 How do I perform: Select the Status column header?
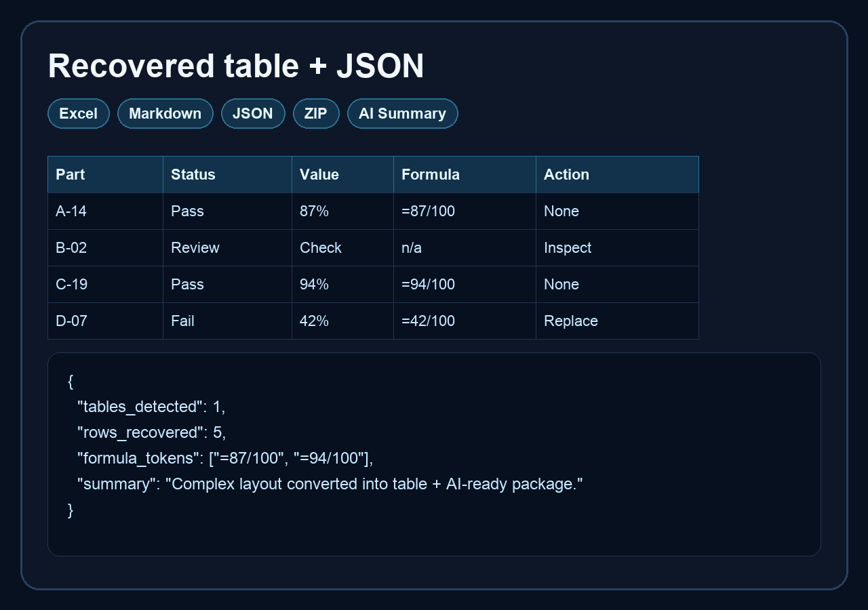[193, 174]
